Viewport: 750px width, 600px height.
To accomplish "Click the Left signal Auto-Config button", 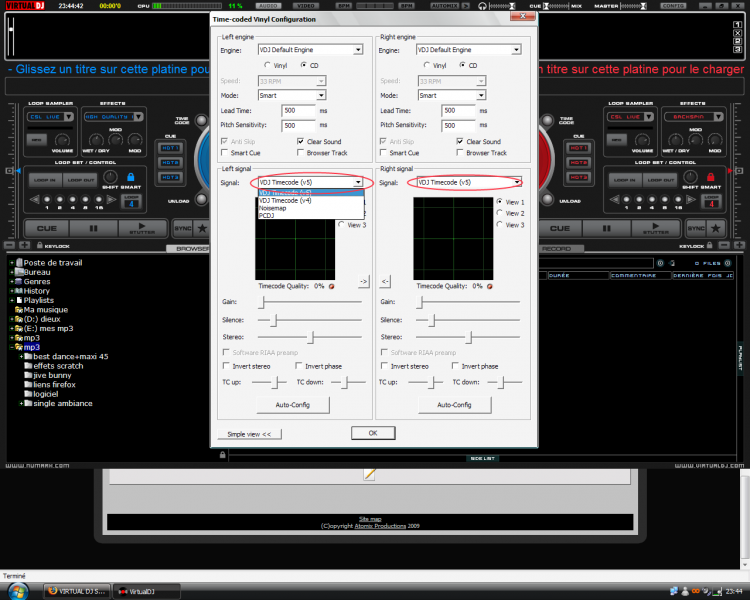I will click(x=294, y=405).
